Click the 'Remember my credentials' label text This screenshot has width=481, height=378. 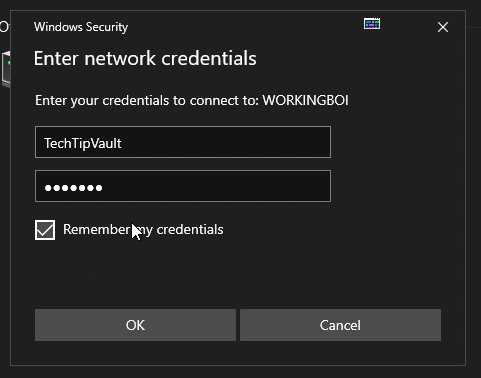coord(143,230)
